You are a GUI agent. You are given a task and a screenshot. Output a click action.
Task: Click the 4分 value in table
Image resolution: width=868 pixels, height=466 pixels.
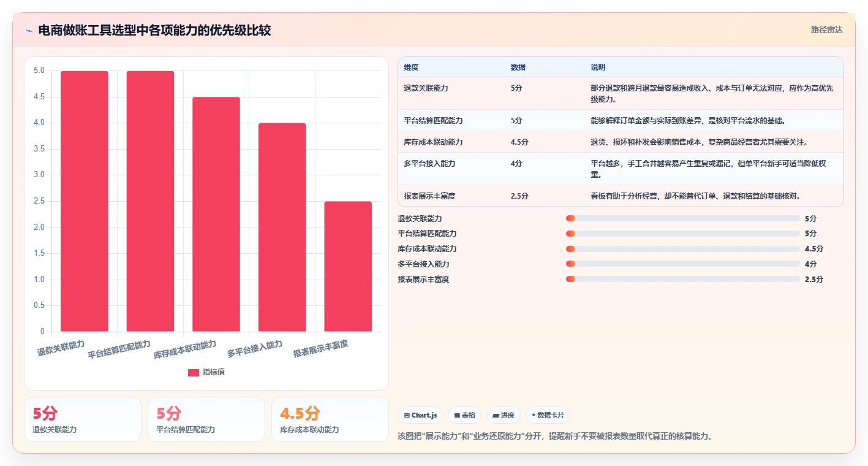tap(516, 164)
